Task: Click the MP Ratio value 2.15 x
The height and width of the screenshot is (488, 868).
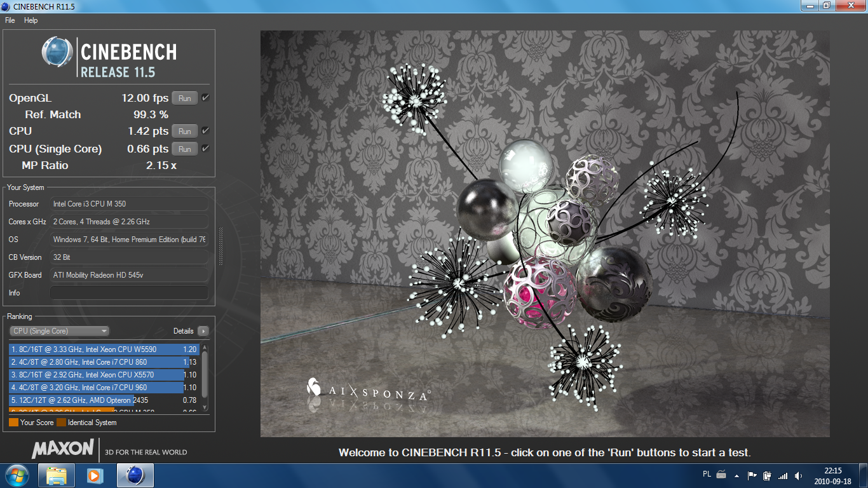Action: tap(161, 166)
